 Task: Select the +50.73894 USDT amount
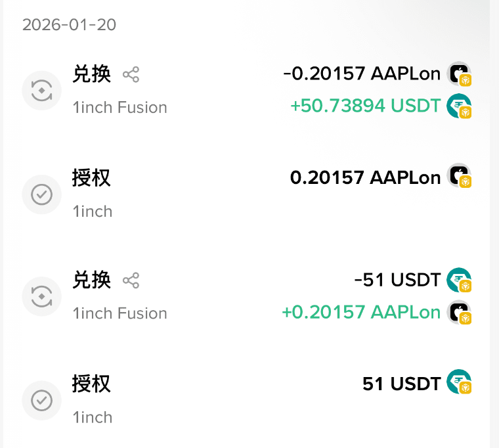(366, 106)
